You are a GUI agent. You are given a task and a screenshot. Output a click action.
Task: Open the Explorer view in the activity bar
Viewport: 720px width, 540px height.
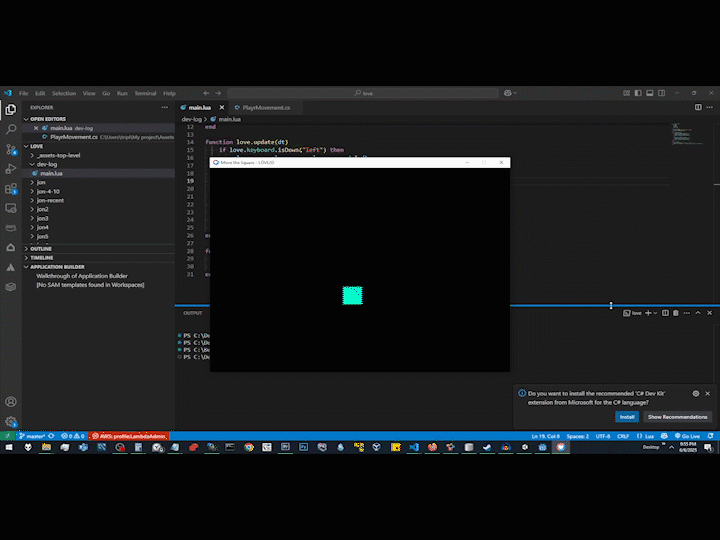click(x=11, y=110)
